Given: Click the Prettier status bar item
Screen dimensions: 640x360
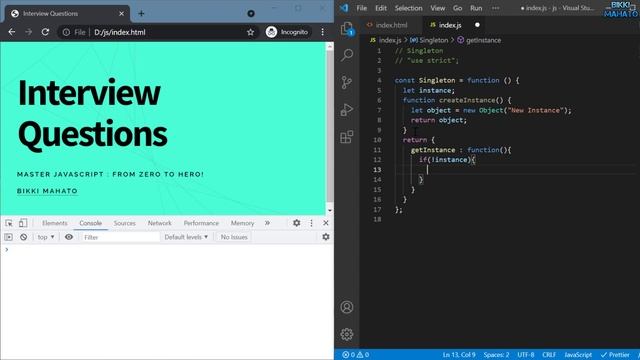Looking at the screenshot, I should (x=615, y=355).
